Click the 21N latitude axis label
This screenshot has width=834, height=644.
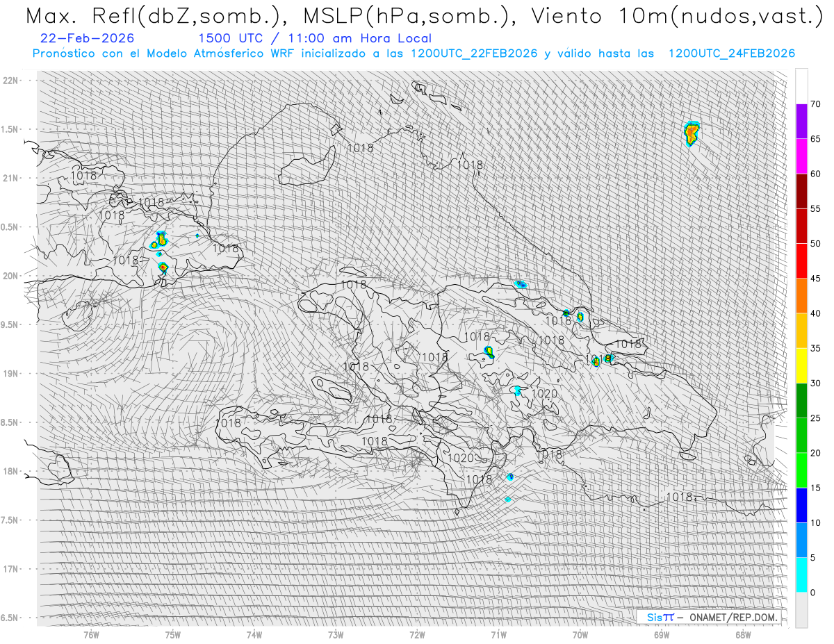coord(10,178)
